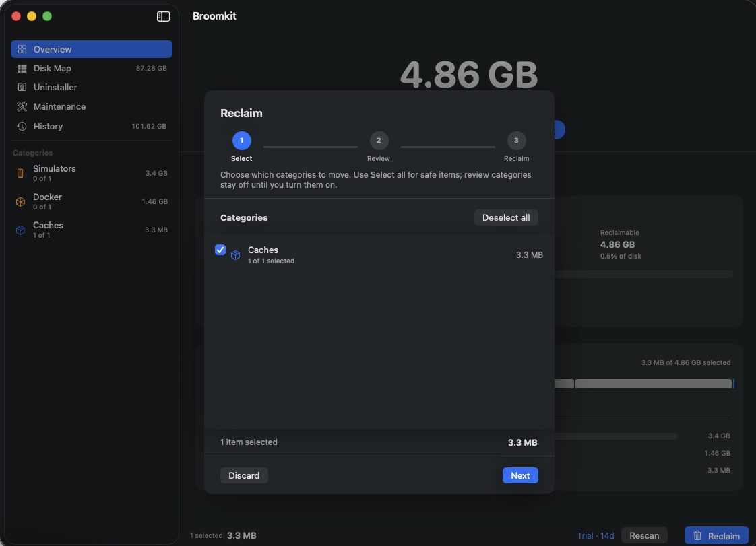The height and width of the screenshot is (546, 756).
Task: Click the Trial 14d link
Action: [x=596, y=535]
